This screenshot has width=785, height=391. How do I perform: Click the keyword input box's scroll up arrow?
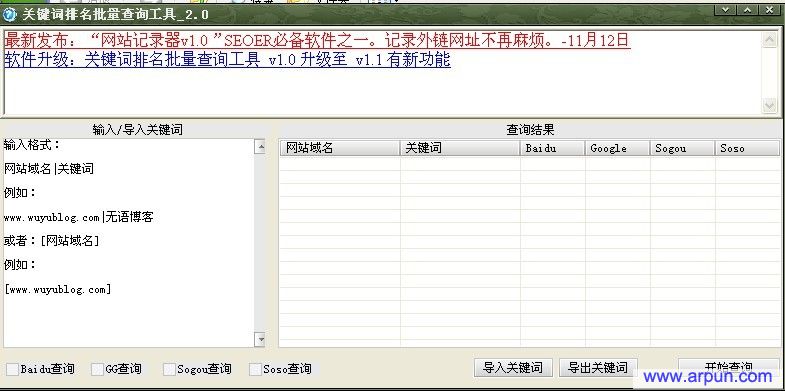tap(260, 147)
